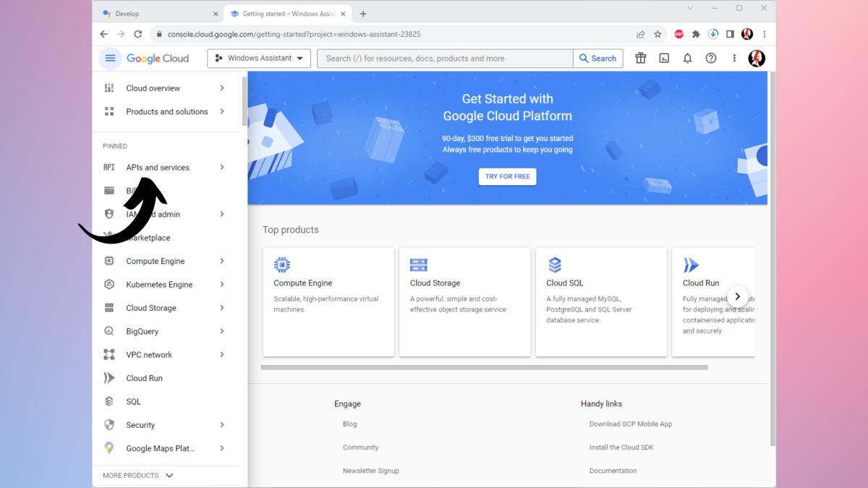Click the Compute Engine chip icon in sidebar
This screenshot has width=868, height=488.
(x=109, y=261)
